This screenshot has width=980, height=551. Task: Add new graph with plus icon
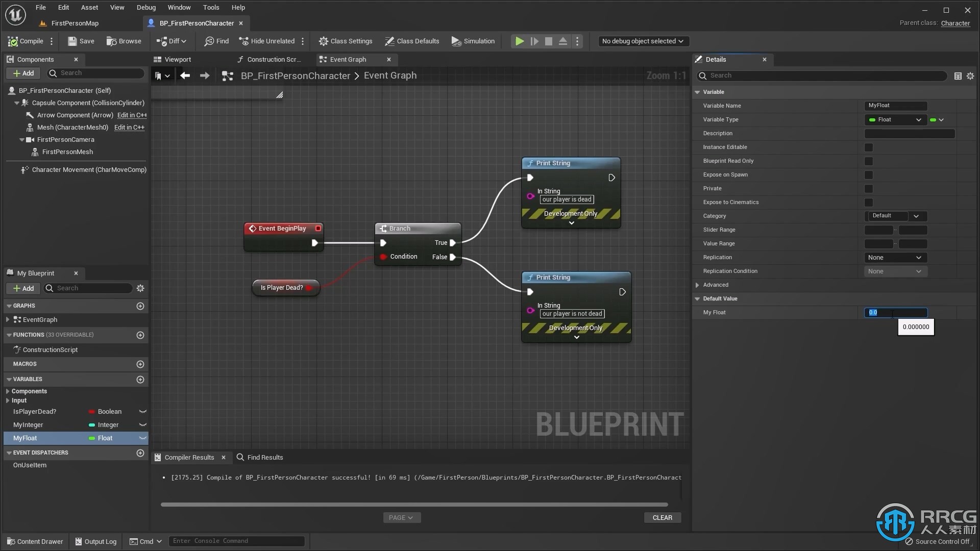(x=140, y=306)
